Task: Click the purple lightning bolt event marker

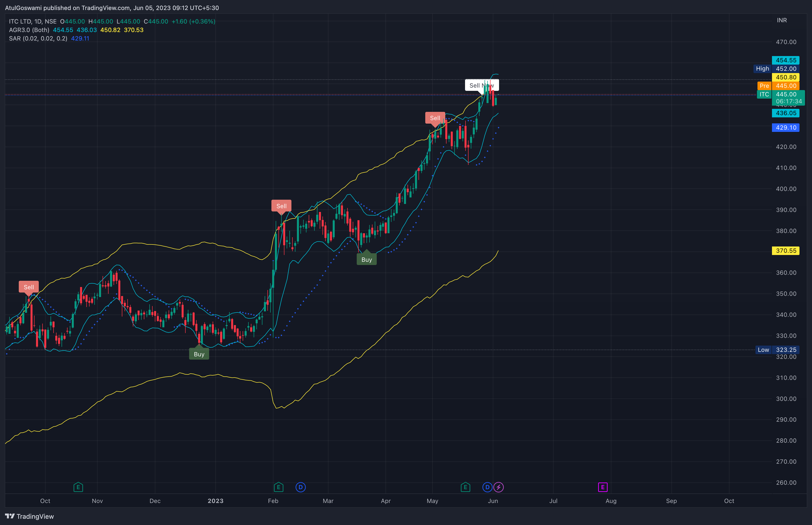Action: 499,487
